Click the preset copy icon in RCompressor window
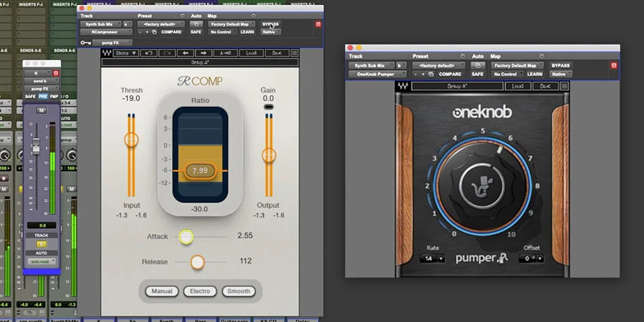 coord(154,32)
